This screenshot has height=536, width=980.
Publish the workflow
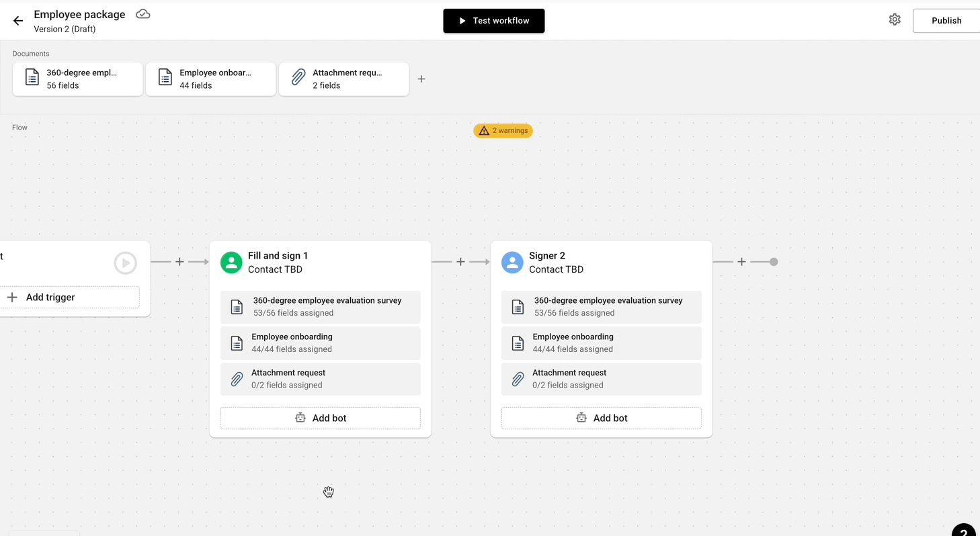tap(946, 21)
